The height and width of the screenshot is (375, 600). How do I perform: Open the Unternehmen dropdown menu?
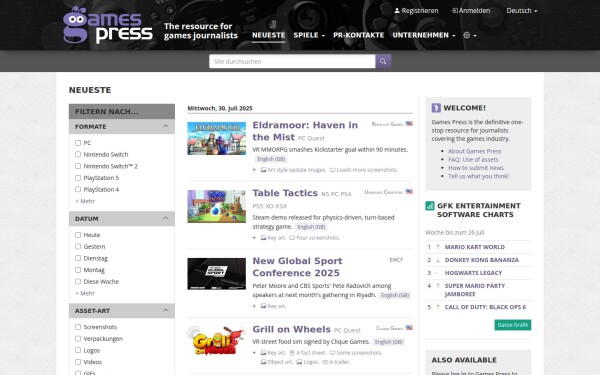(424, 35)
